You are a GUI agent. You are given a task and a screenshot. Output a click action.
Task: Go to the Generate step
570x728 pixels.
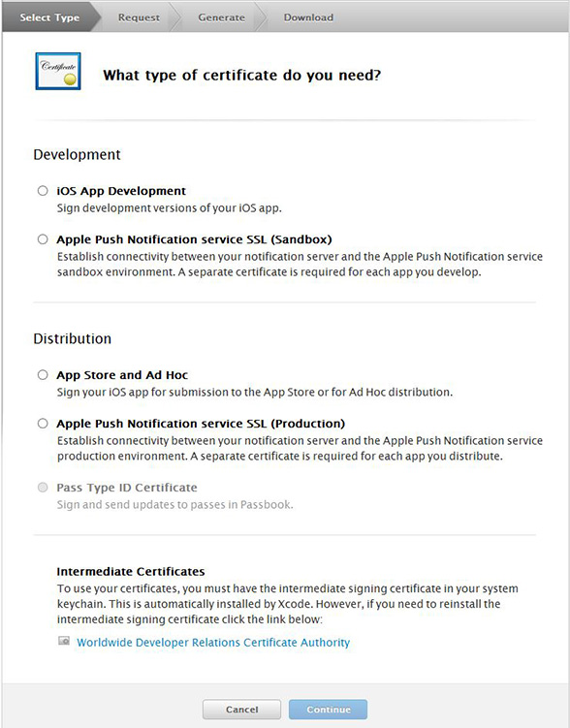click(x=221, y=17)
